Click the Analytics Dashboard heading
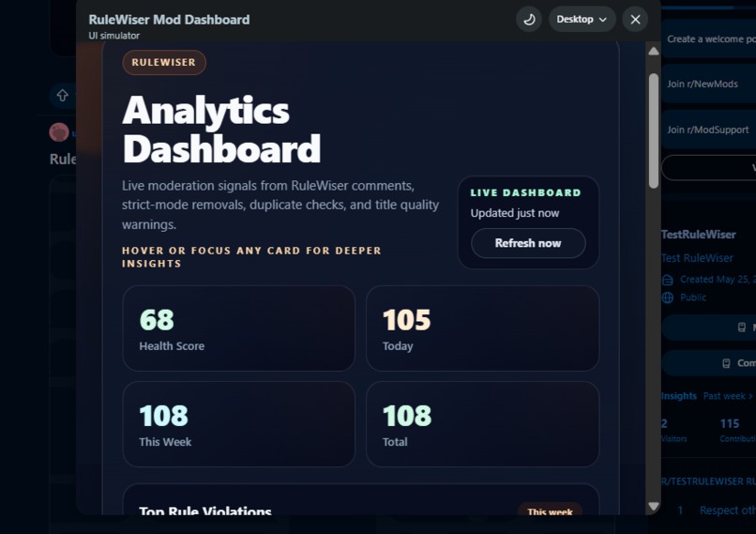 pos(221,130)
